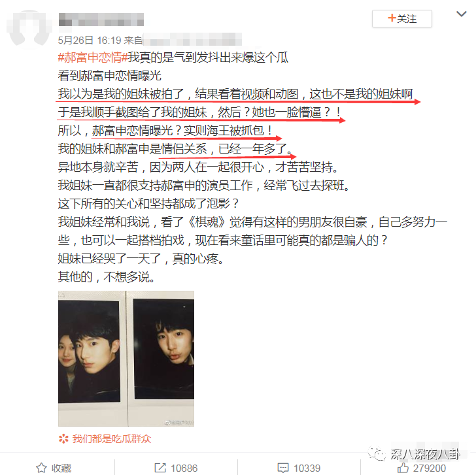Expand the post options chevron

(461, 14)
